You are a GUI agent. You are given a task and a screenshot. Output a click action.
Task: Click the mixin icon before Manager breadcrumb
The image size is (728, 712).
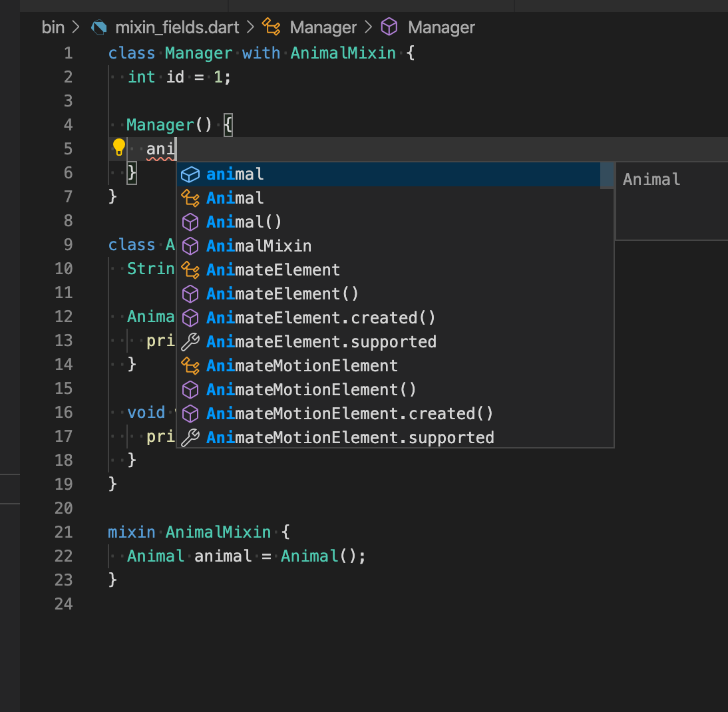point(270,27)
